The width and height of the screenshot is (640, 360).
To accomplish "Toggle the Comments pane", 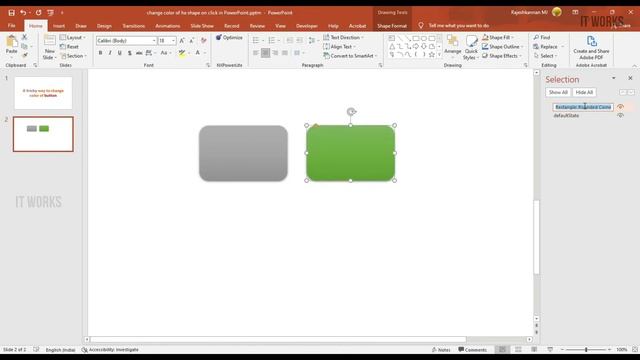I will pyautogui.click(x=472, y=350).
